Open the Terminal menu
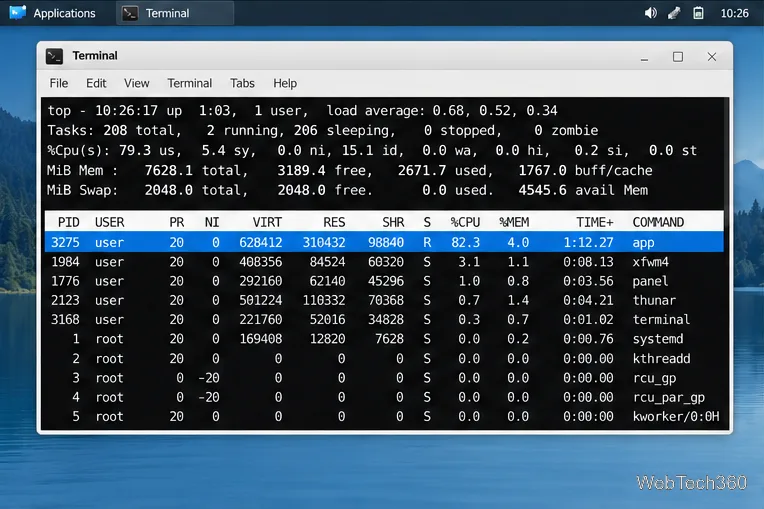This screenshot has height=509, width=764. (x=190, y=83)
